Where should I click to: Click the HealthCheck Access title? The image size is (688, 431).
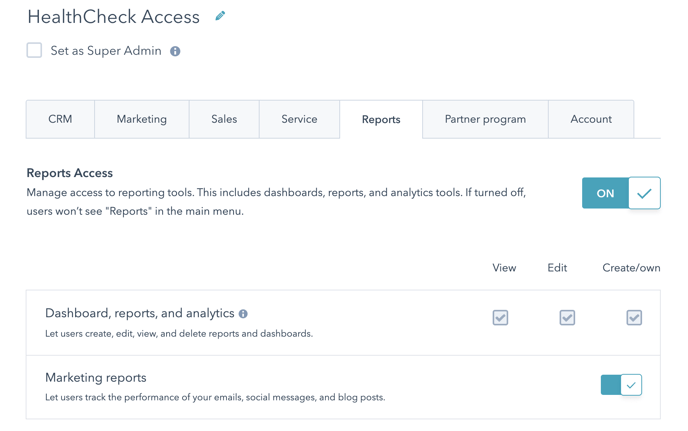click(x=114, y=17)
